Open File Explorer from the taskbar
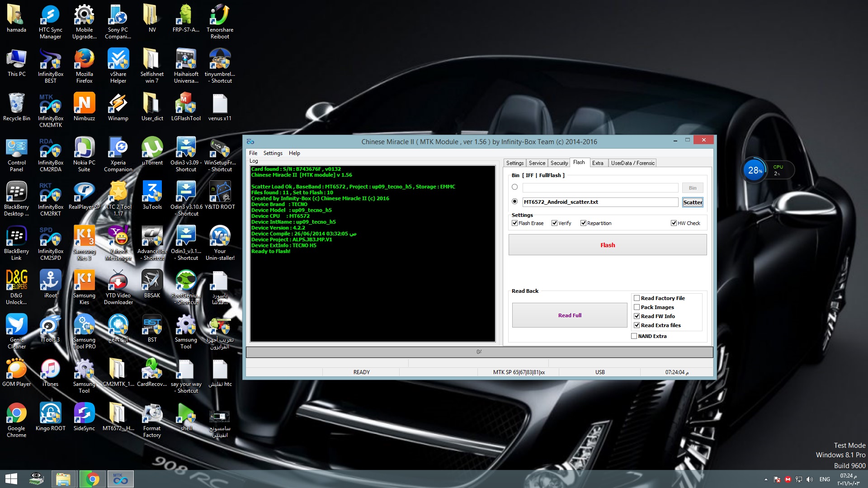This screenshot has width=868, height=488. pyautogui.click(x=63, y=479)
